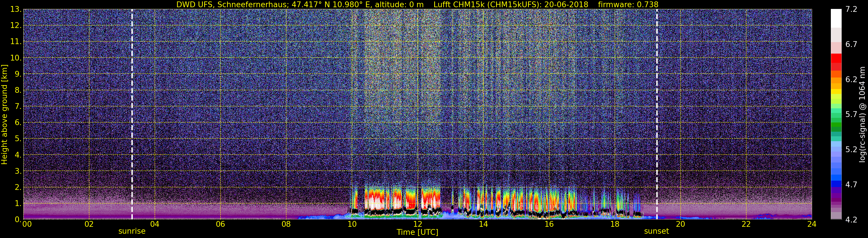The width and height of the screenshot is (868, 238).
Task: Click the sunrise label below the time axis
Action: [x=132, y=231]
